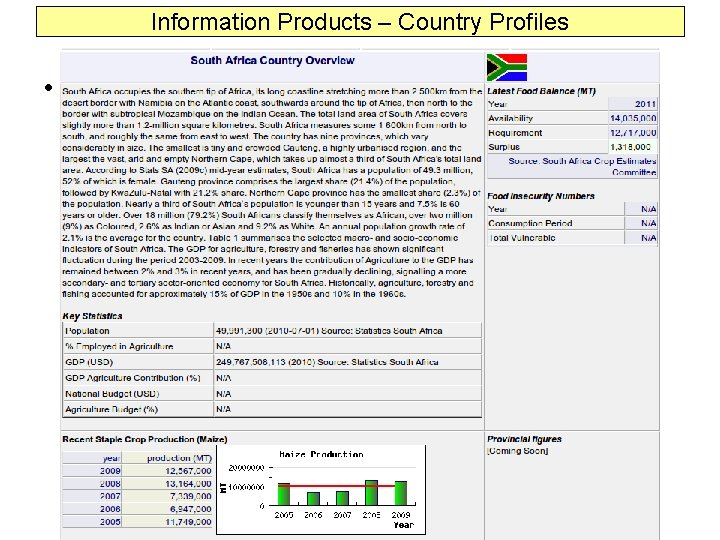Select the Requirement value 12,717,000
This screenshot has width=720, height=540.
[x=633, y=133]
